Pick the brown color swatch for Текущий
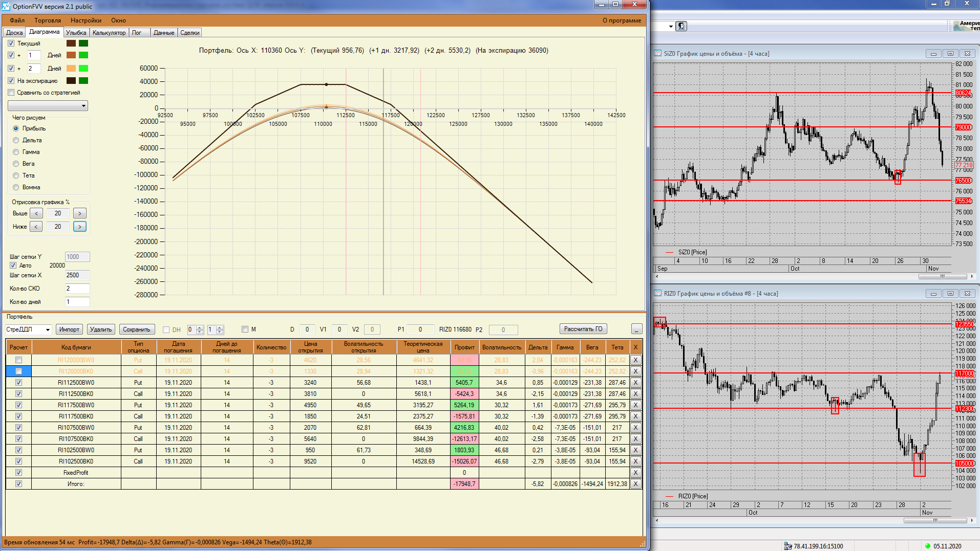This screenshot has width=980, height=551. [x=71, y=43]
